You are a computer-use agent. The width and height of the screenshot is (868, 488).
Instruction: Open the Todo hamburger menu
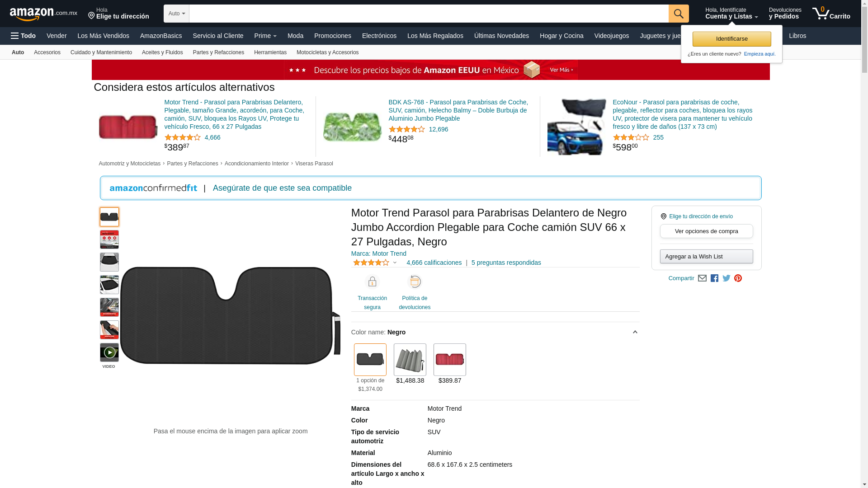(x=23, y=36)
